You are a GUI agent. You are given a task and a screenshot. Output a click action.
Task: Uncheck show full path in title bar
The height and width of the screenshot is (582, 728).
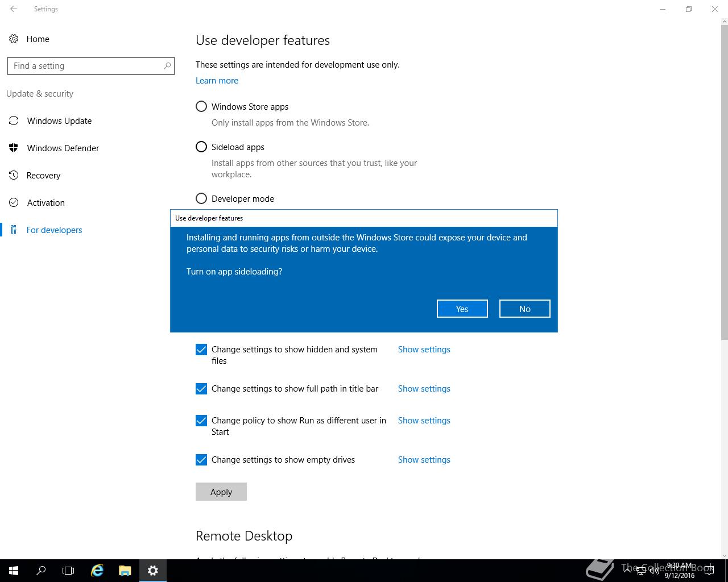201,389
